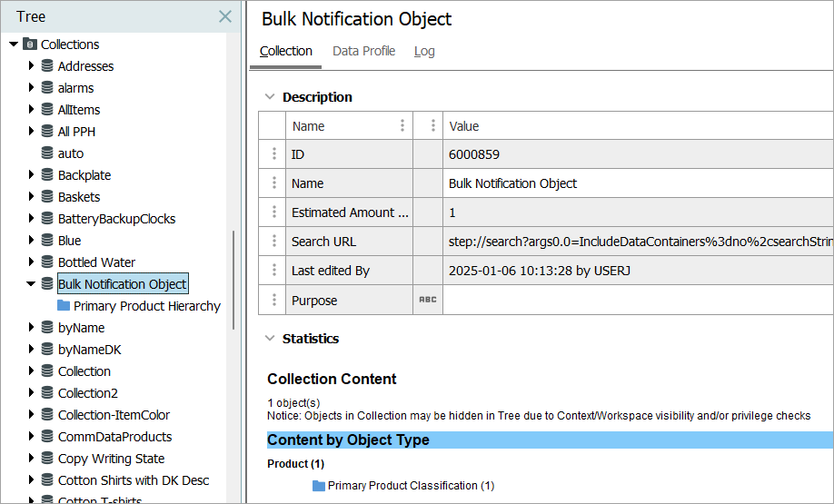834x504 pixels.
Task: Click the empty Purpose value field
Action: (636, 300)
